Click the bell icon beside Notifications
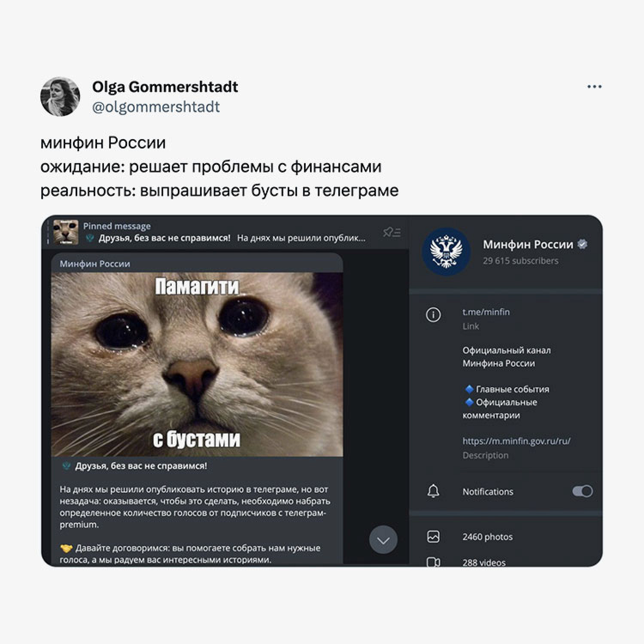The height and width of the screenshot is (644, 644). tap(433, 491)
